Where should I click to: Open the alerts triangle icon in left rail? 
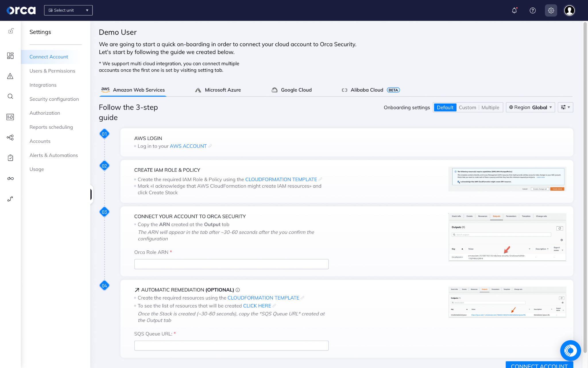click(x=10, y=76)
